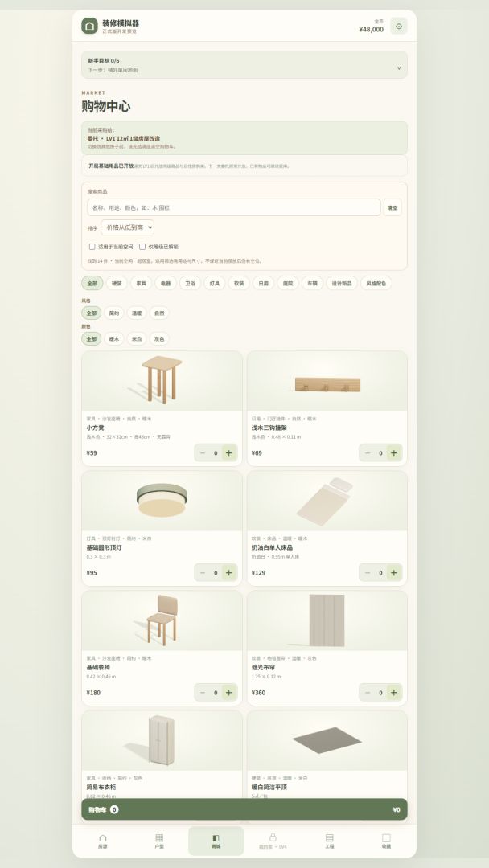Select 简约 style filter chip
This screenshot has width=489, height=868.
[x=114, y=313]
